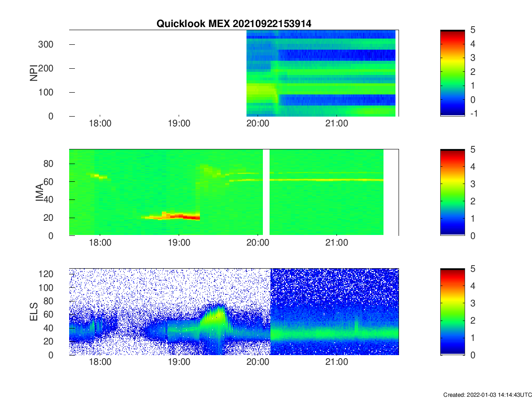The height and width of the screenshot is (399, 532).
Task: Click the 19:00 label under IMA panel
Action: coord(179,243)
